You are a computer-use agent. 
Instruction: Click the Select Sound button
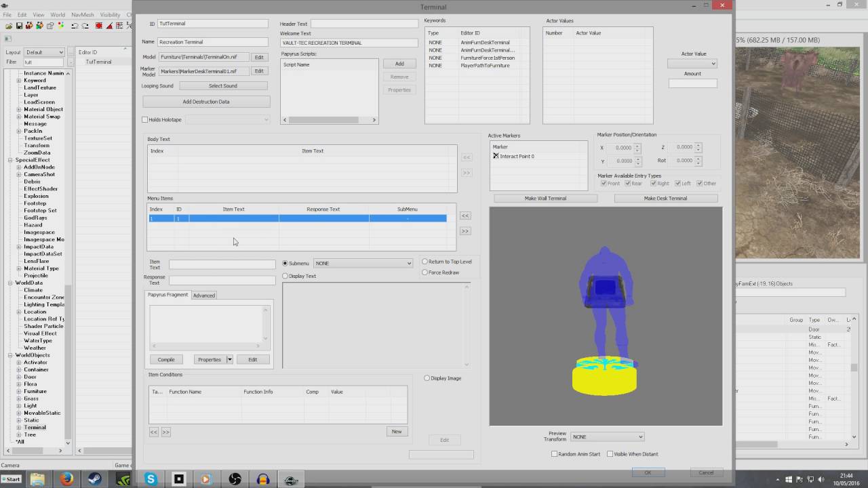[x=223, y=86]
